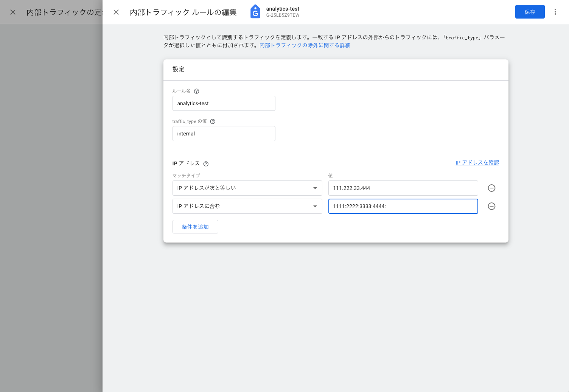Remove the 1111:2222:3333:4444: IP condition

click(x=491, y=206)
